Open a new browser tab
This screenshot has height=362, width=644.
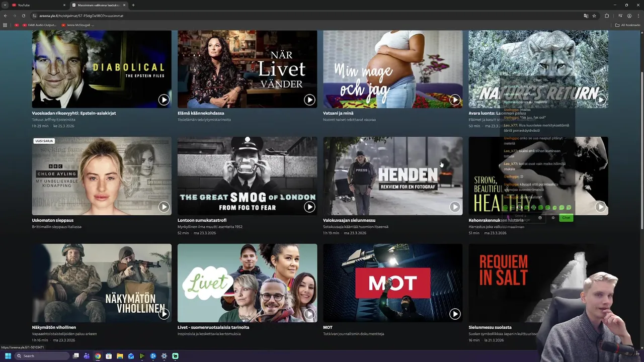[133, 5]
